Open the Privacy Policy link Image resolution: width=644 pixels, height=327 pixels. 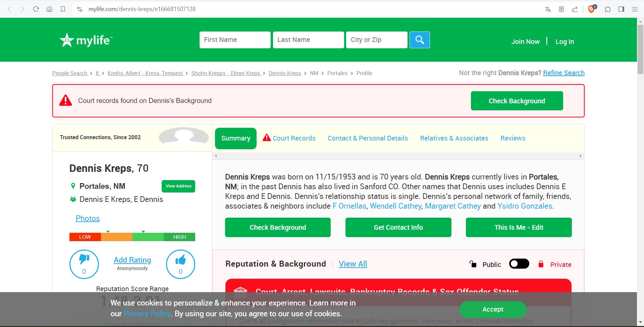pos(147,314)
